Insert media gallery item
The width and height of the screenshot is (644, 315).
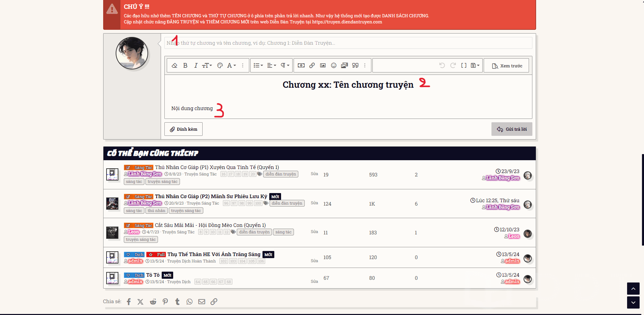(345, 65)
